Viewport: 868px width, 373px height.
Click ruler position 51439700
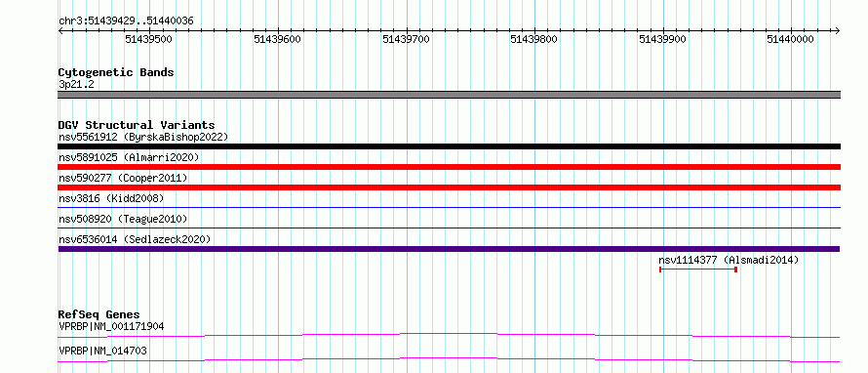(x=407, y=39)
